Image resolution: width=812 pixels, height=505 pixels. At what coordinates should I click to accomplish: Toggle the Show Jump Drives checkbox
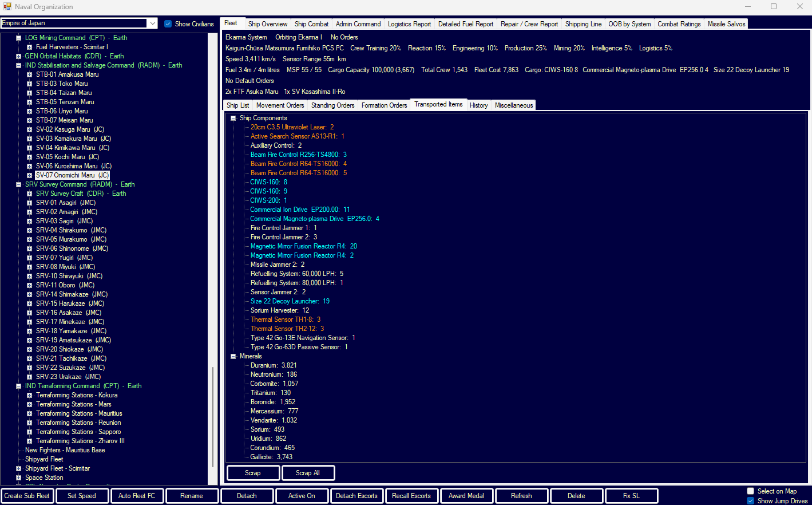click(750, 500)
